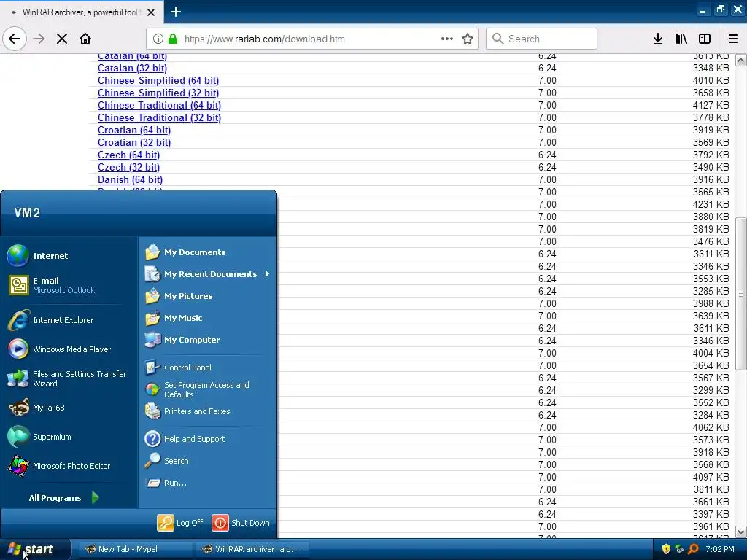Click the 4010 KB size cell
The image size is (747, 560).
point(711,80)
